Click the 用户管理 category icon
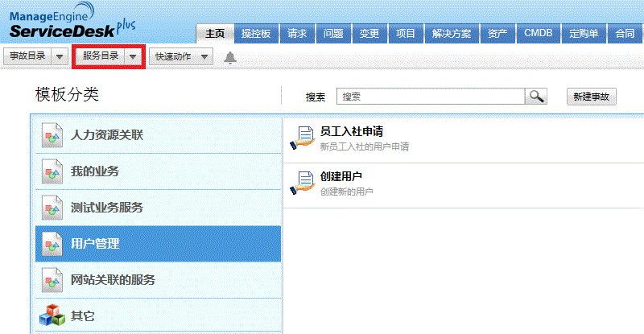Screen dimensions: 644x334 (52, 244)
